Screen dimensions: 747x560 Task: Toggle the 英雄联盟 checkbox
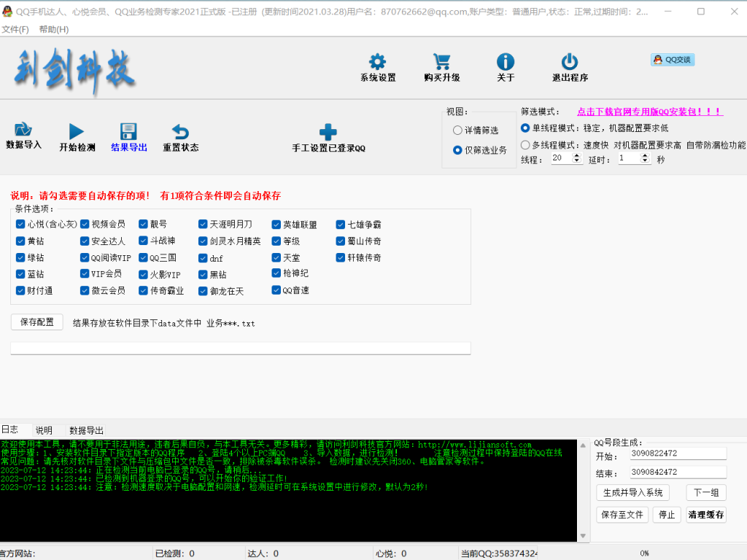tap(276, 225)
